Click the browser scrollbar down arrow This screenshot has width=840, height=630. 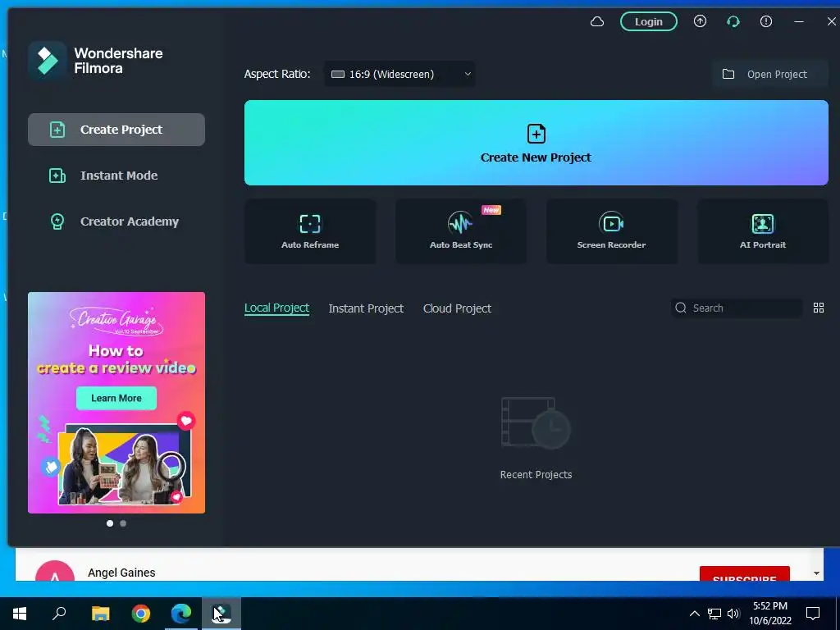coord(816,573)
